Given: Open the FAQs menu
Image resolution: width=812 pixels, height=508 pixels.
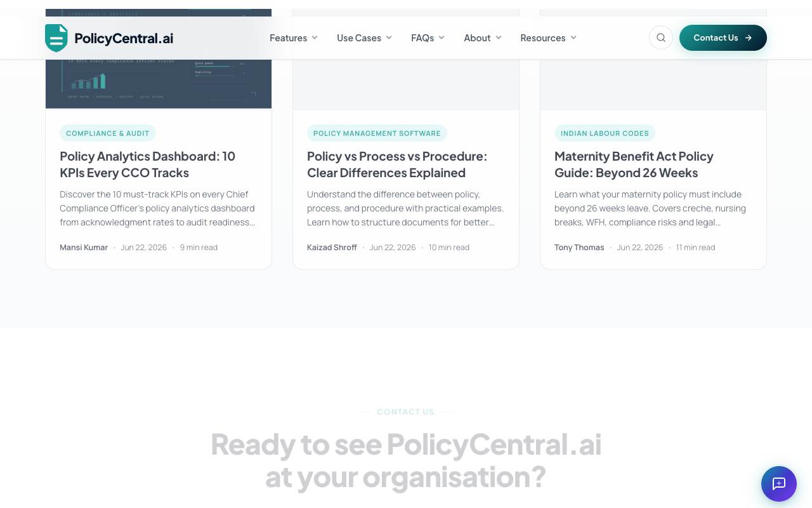Looking at the screenshot, I should (x=428, y=37).
